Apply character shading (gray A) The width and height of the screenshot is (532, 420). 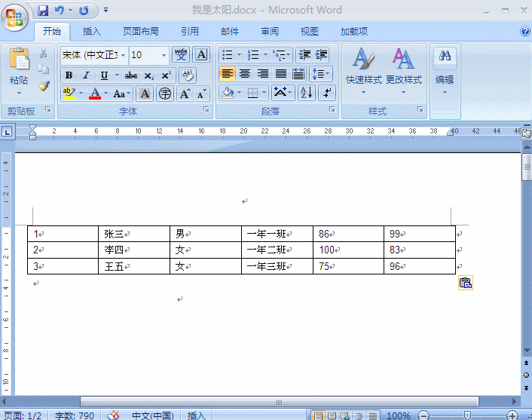pos(145,94)
